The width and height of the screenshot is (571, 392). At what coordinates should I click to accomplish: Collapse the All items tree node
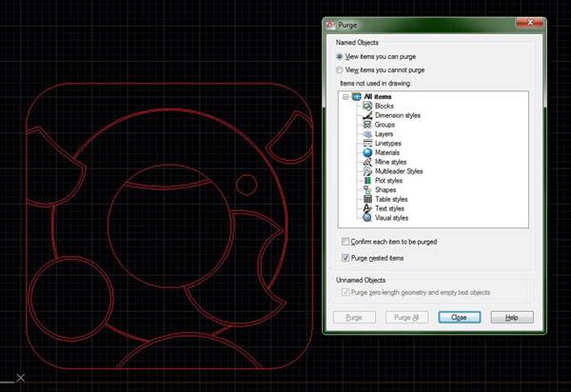[345, 98]
